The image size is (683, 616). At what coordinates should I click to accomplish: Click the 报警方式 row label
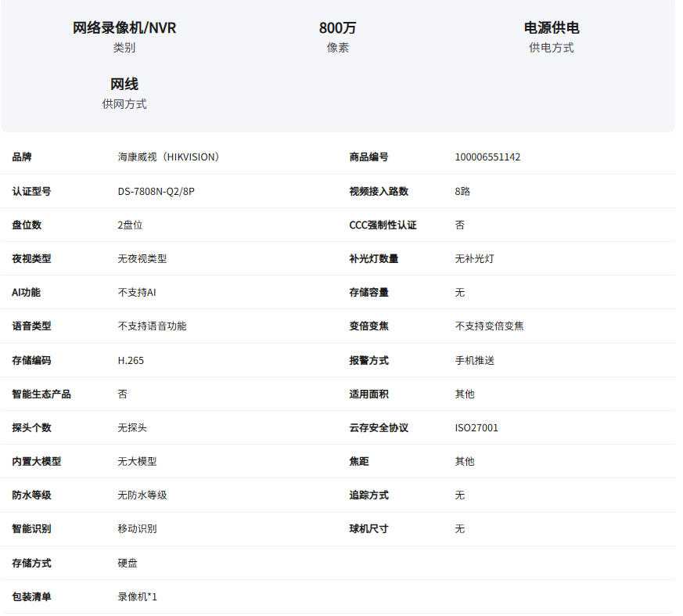368,360
